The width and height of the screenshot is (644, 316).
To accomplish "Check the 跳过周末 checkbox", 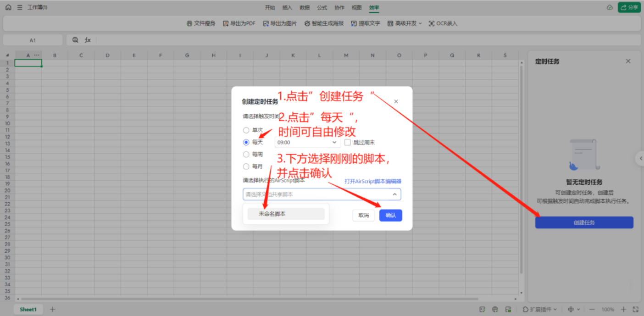I will (x=348, y=143).
